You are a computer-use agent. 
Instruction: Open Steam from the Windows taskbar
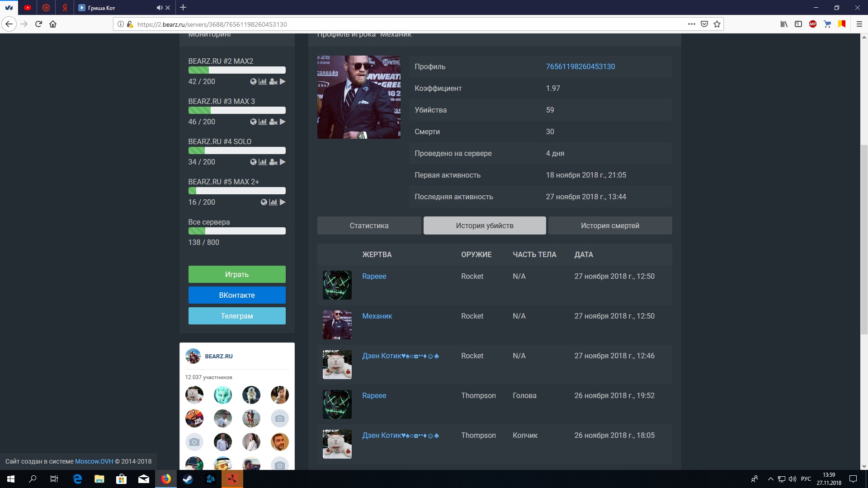pos(188,479)
